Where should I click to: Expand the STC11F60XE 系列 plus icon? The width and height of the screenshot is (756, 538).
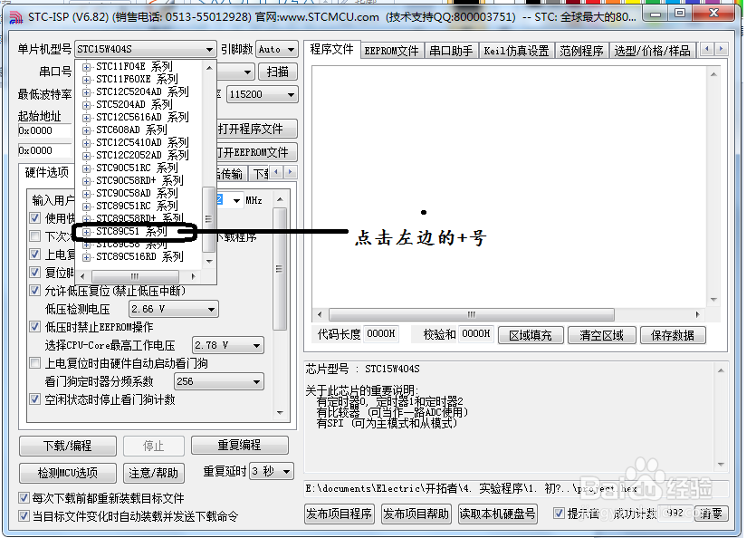click(x=86, y=80)
